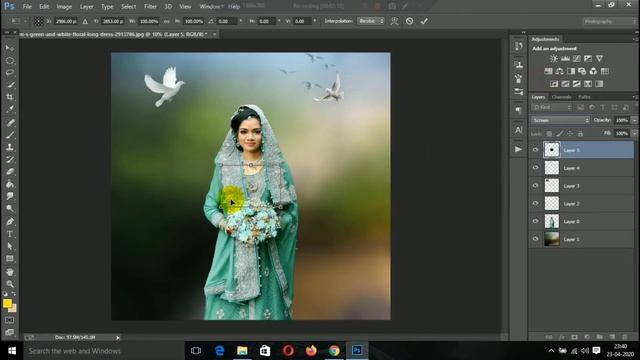This screenshot has width=640, height=360.
Task: Select the Pen tool
Action: pyautogui.click(x=9, y=222)
